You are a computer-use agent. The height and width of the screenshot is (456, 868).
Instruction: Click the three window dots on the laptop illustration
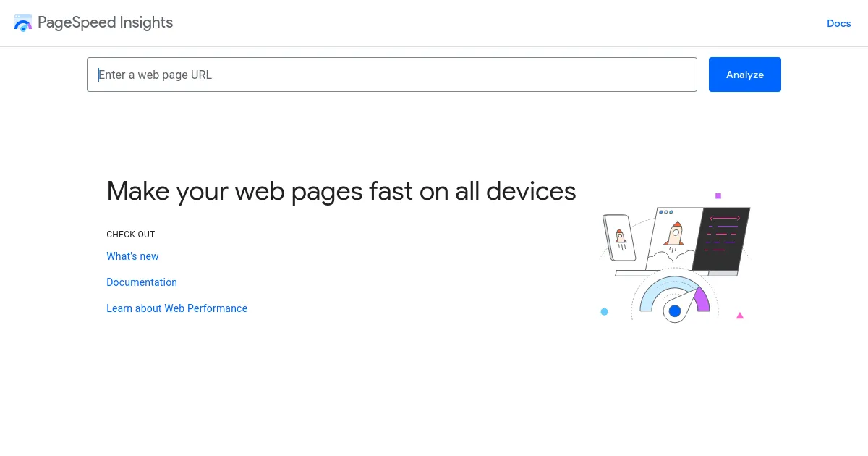click(x=666, y=212)
